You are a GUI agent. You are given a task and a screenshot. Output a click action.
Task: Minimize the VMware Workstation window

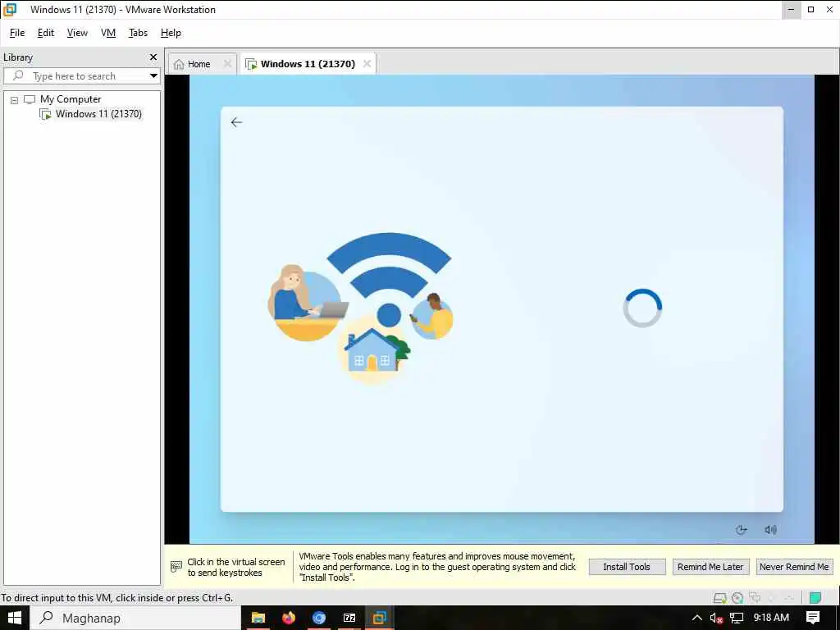coord(791,10)
